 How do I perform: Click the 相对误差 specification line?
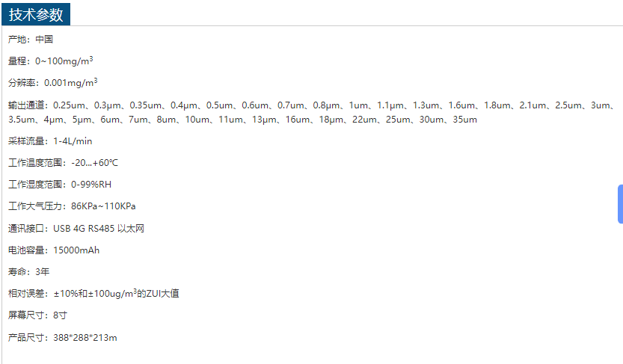click(x=93, y=294)
